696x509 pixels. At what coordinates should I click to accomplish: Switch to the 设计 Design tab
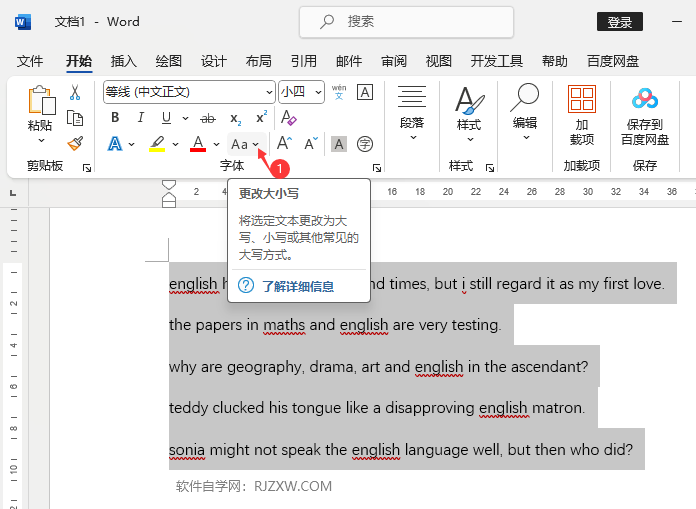pos(214,61)
